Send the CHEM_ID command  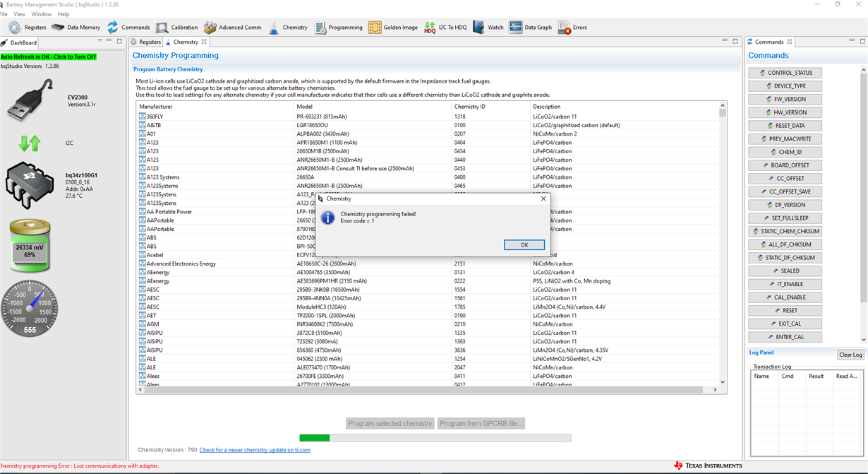(785, 152)
